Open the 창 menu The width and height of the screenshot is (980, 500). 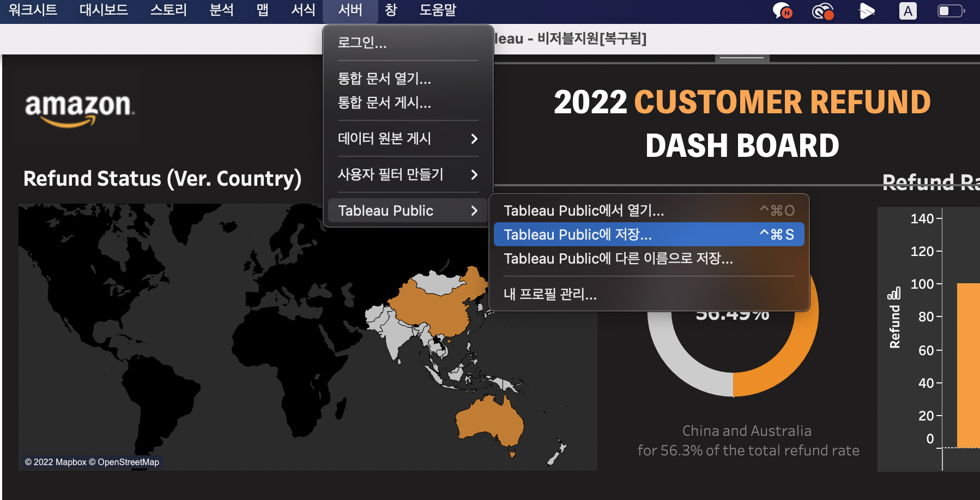tap(391, 10)
